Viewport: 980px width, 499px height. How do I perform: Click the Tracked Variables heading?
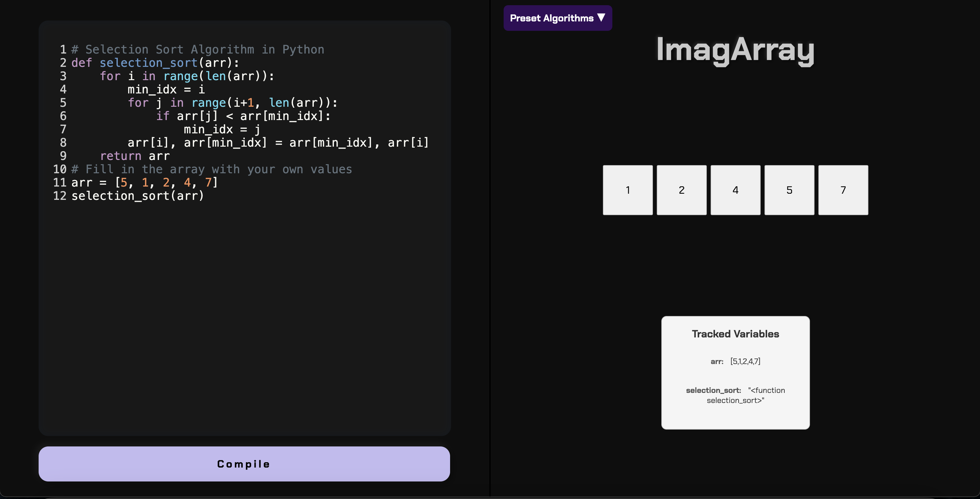(x=735, y=334)
